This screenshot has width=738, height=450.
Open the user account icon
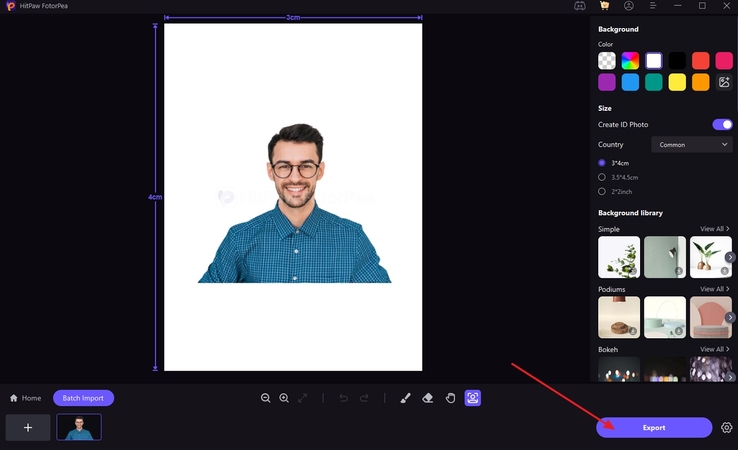628,6
